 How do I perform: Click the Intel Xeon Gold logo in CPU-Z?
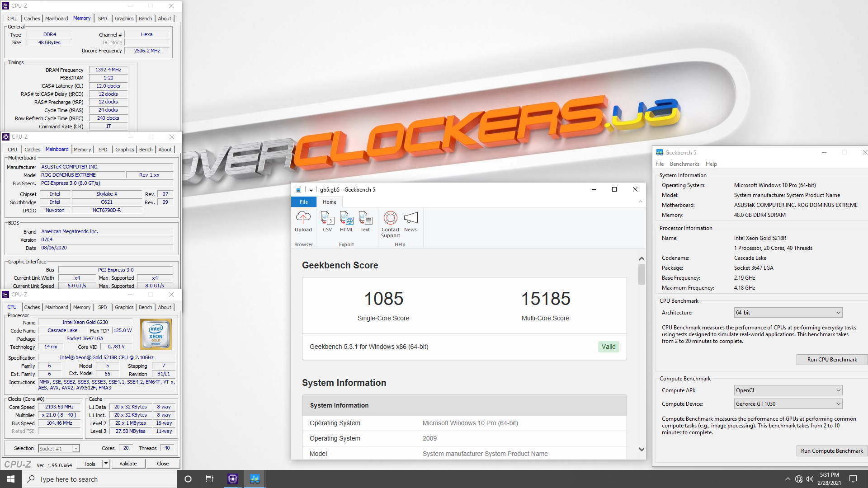pos(156,334)
